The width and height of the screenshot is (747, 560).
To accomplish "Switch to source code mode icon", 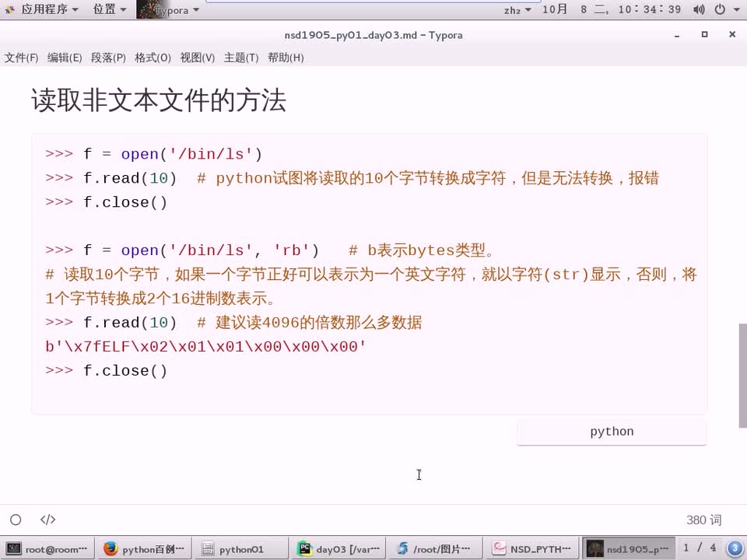I will [47, 520].
